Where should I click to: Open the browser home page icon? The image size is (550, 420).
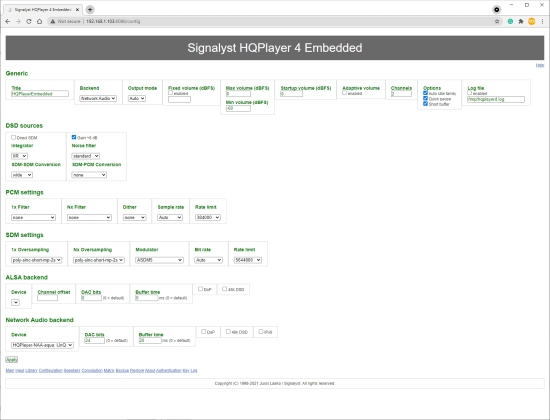click(x=39, y=21)
